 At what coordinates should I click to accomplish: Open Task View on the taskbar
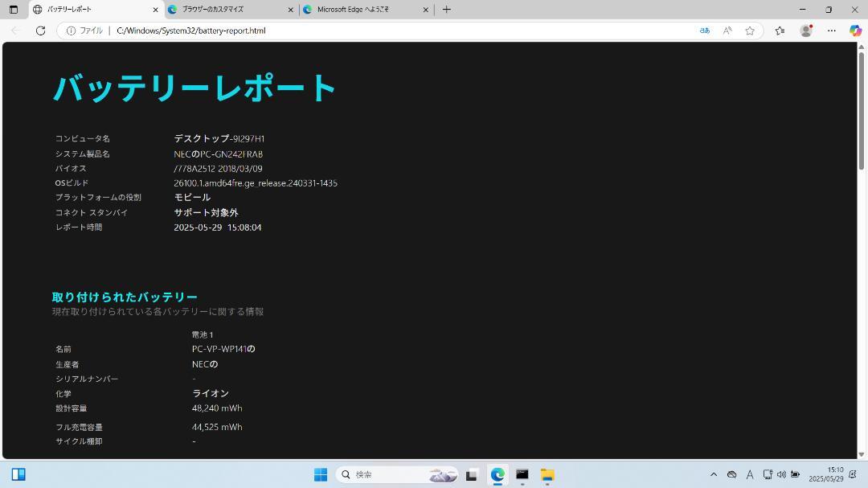472,474
